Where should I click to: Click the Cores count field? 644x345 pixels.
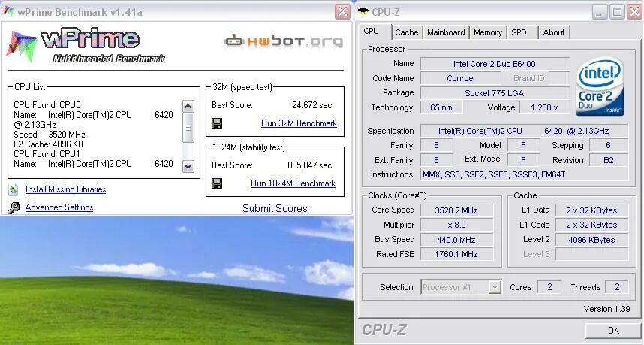pyautogui.click(x=549, y=287)
